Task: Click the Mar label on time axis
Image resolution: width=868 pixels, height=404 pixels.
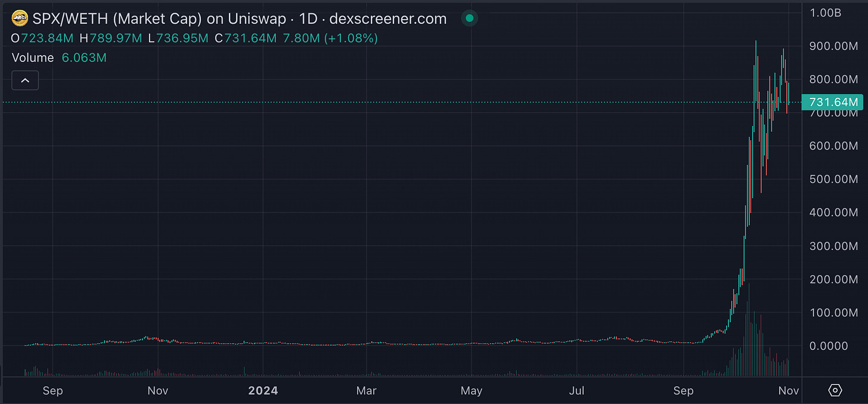Action: tap(366, 391)
